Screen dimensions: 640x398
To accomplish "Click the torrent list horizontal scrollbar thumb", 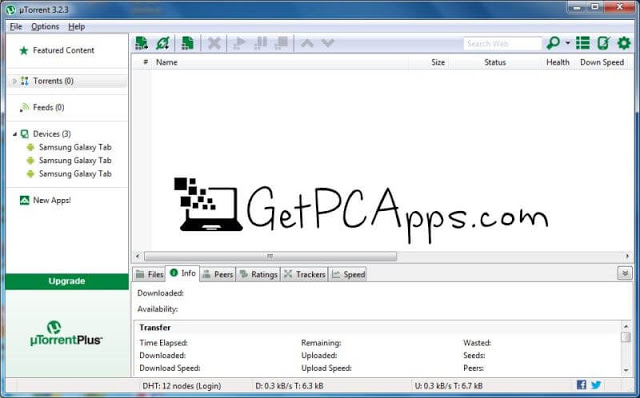I will [270, 256].
